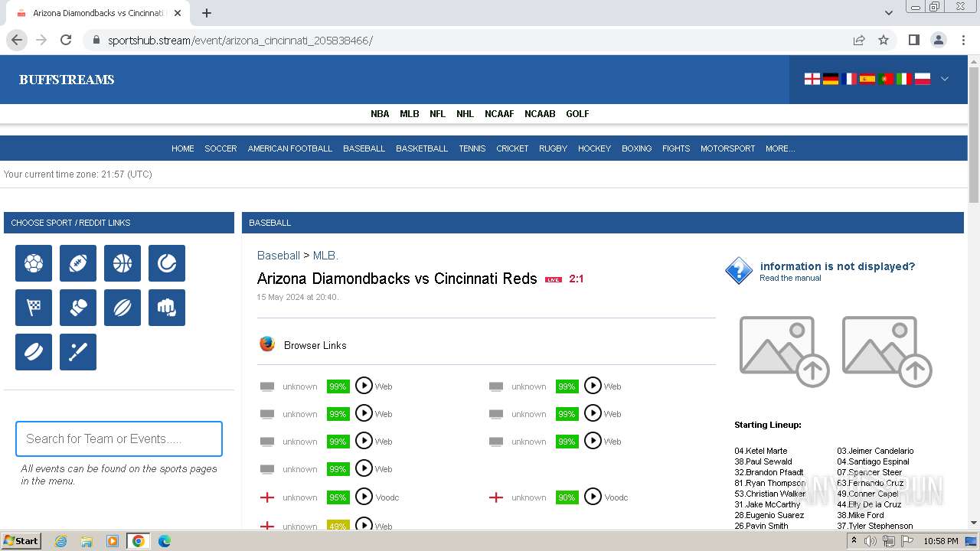Click the Firefox Browser Links icon
Image resolution: width=980 pixels, height=551 pixels.
[267, 344]
